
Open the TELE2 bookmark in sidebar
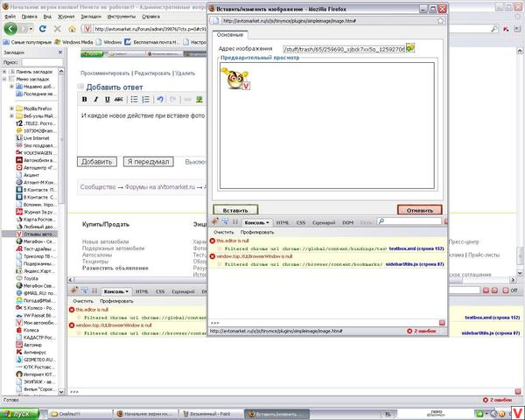[36, 123]
